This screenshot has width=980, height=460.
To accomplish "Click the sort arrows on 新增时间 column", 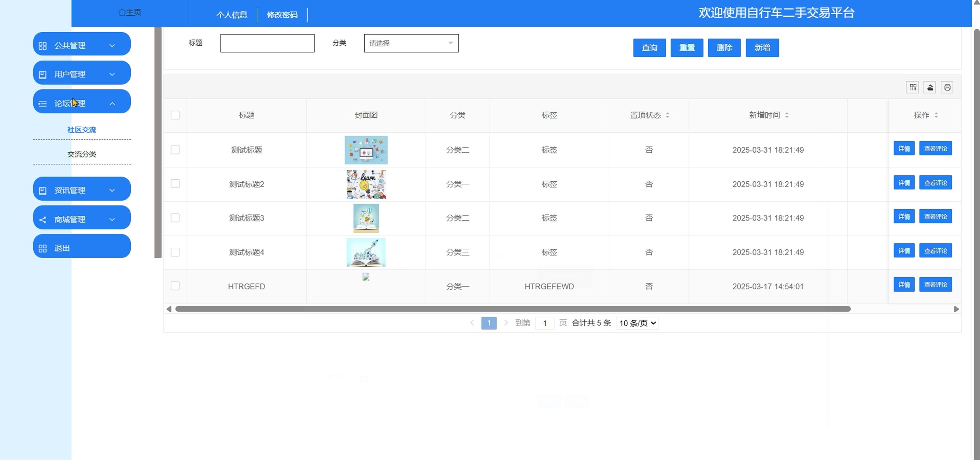I will click(787, 115).
